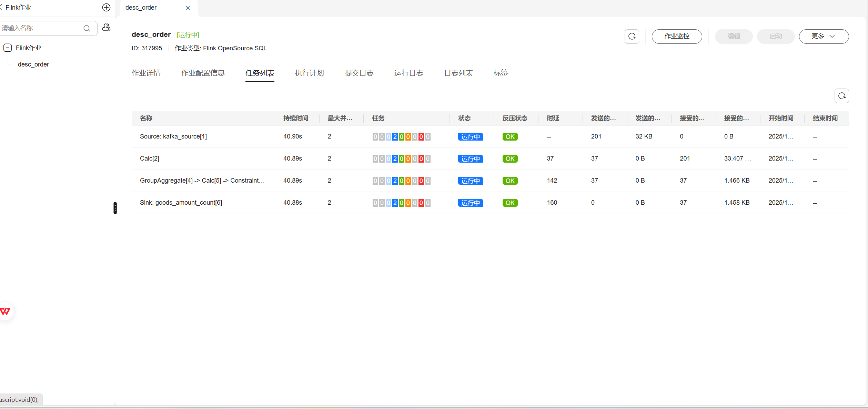Click the back arrow beside Flink作业 header
This screenshot has width=868, height=409.
pyautogui.click(x=1, y=7)
